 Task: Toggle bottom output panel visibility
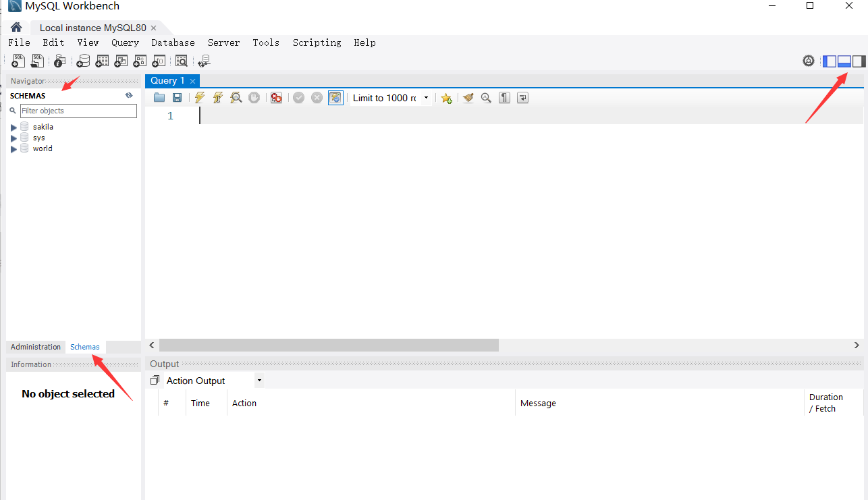coord(844,61)
